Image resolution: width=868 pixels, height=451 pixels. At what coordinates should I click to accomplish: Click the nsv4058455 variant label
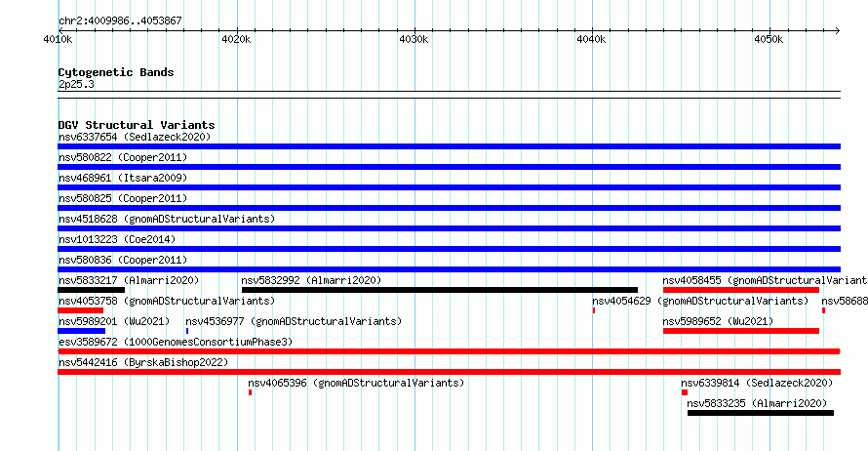click(765, 280)
